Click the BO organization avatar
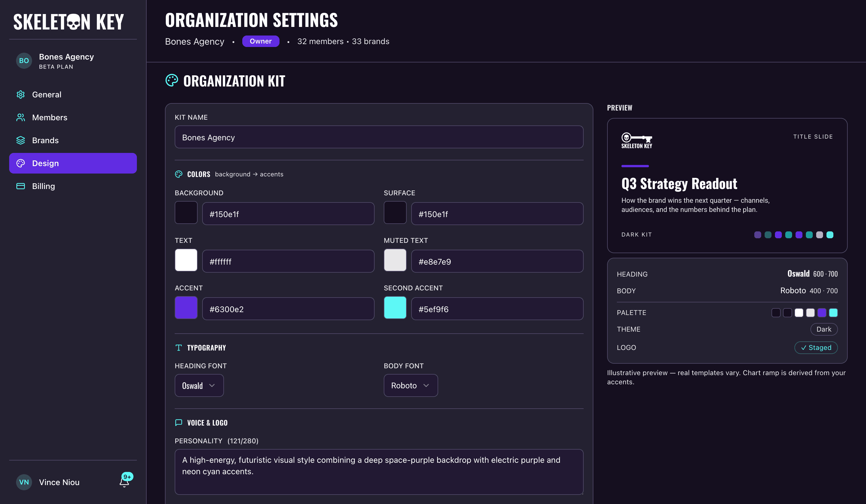The width and height of the screenshot is (866, 504). (x=24, y=61)
